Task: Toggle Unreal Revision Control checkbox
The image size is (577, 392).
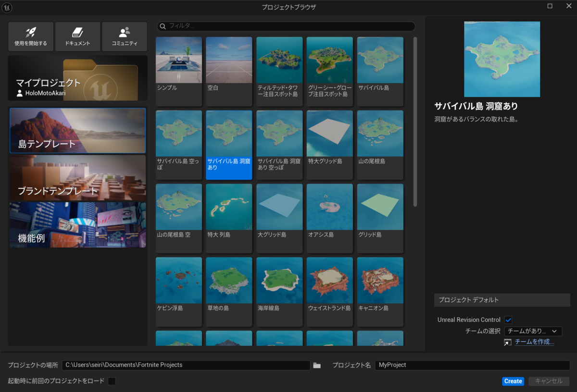Action: (x=508, y=320)
